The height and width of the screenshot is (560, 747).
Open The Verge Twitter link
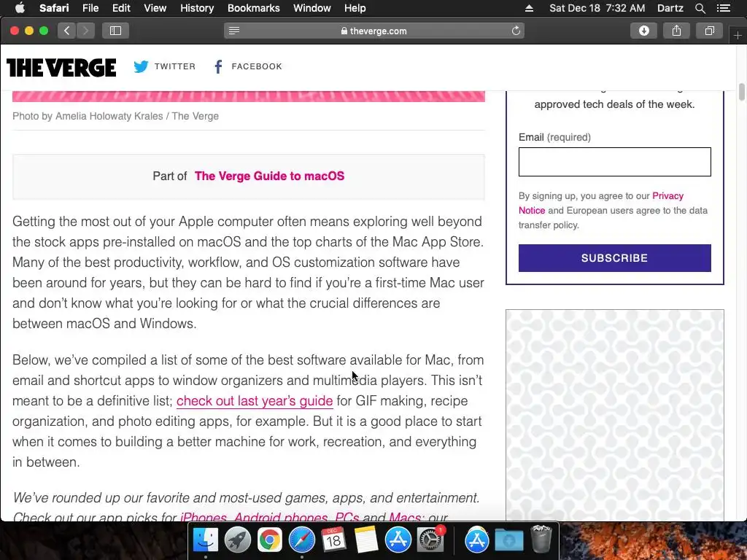[x=164, y=66]
